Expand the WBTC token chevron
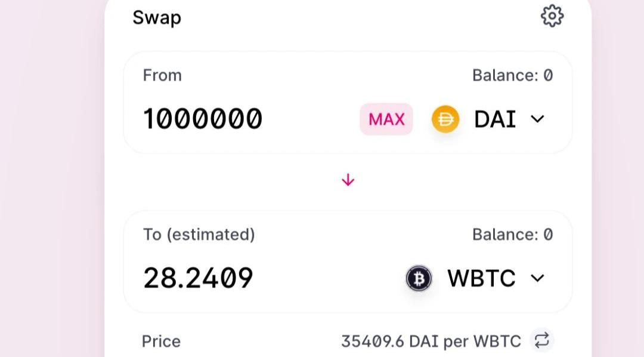The height and width of the screenshot is (357, 644). coord(537,278)
